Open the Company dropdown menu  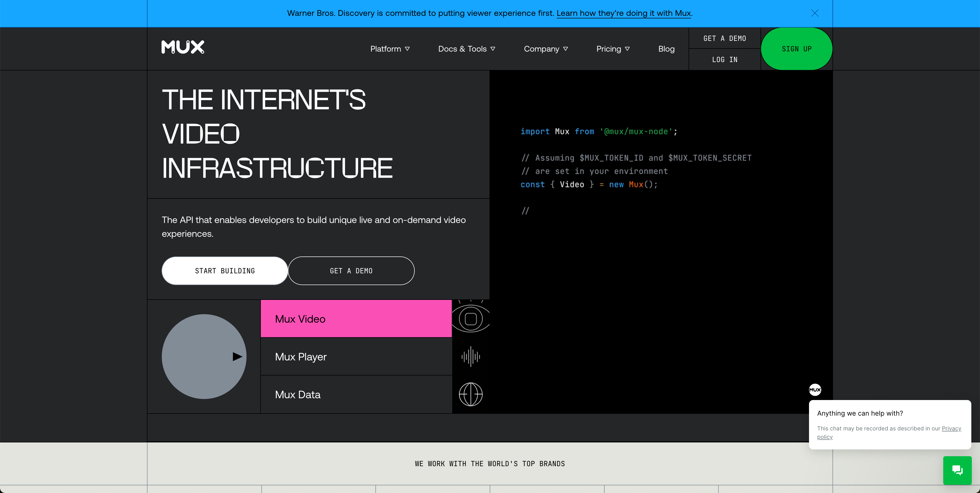pos(546,49)
